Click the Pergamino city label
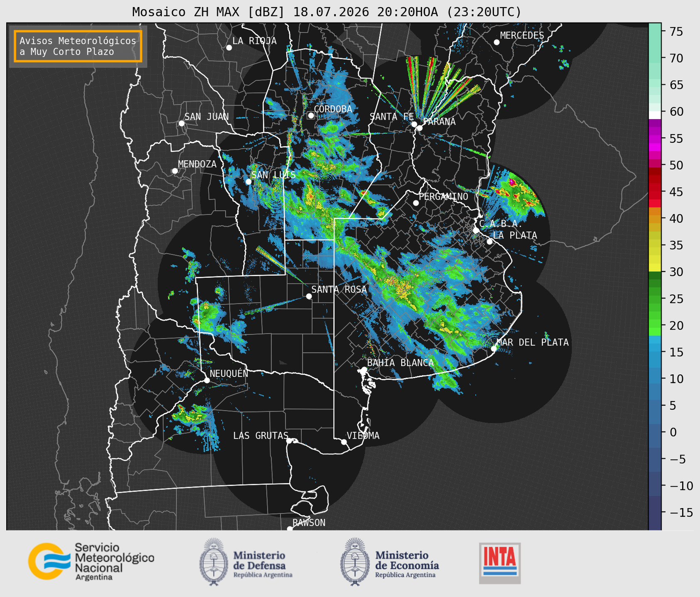This screenshot has height=597, width=700. (443, 196)
